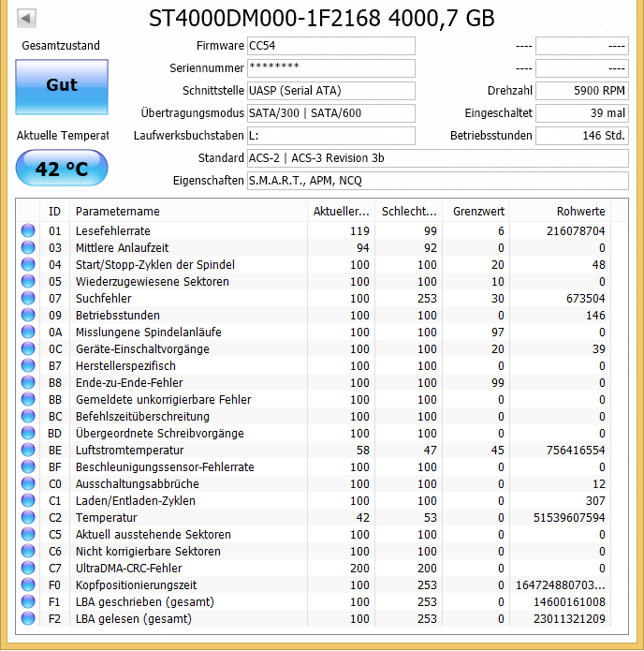
Task: Click the Grenzwert column header
Action: click(476, 212)
